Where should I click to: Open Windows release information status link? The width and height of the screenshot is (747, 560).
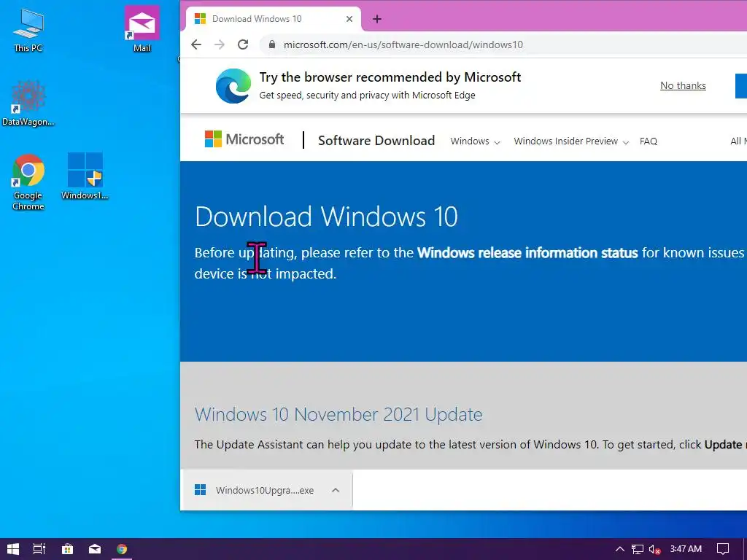pos(527,253)
